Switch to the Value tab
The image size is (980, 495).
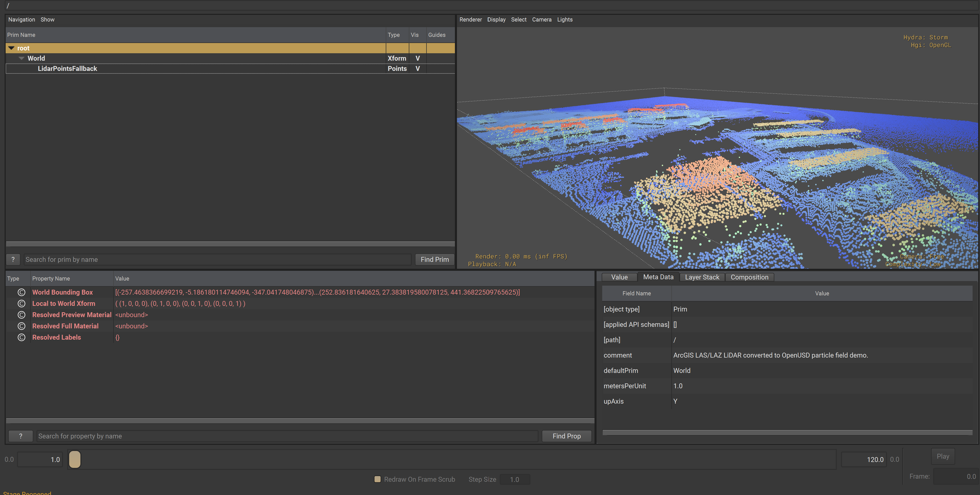pyautogui.click(x=619, y=277)
